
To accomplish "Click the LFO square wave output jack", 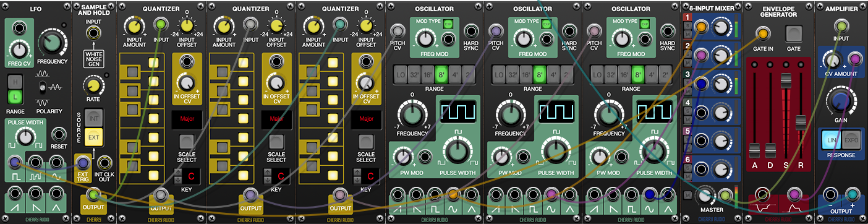I will coord(15,163).
